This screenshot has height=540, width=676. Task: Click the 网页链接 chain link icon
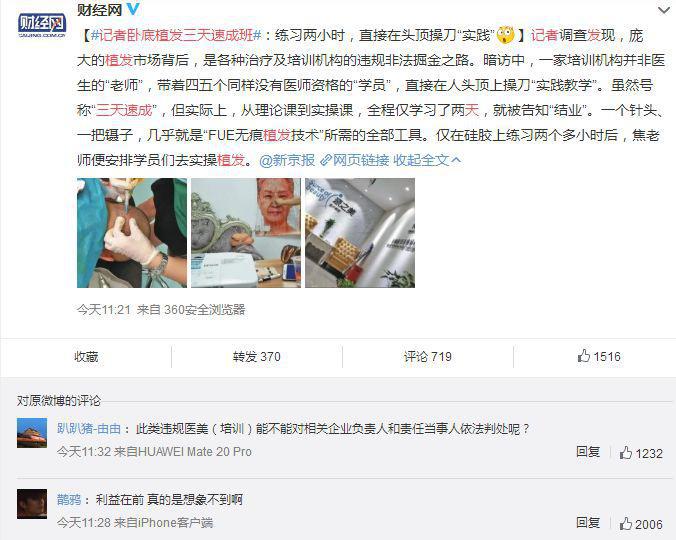[325, 160]
